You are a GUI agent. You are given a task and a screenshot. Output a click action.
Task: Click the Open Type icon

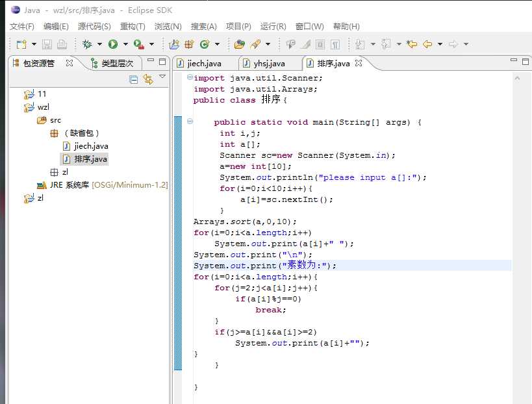click(x=240, y=44)
